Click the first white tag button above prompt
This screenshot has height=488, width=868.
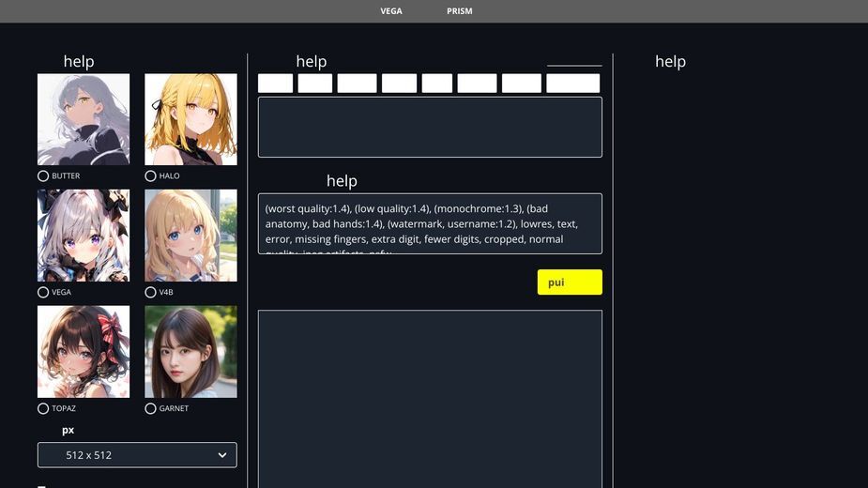[x=276, y=84]
